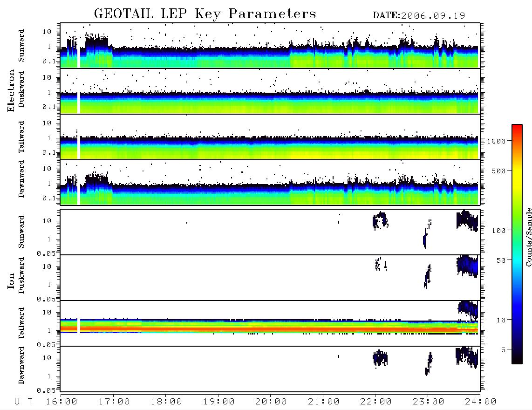
Task: Click the Electron Dawnward panel label
Action: click(x=21, y=179)
